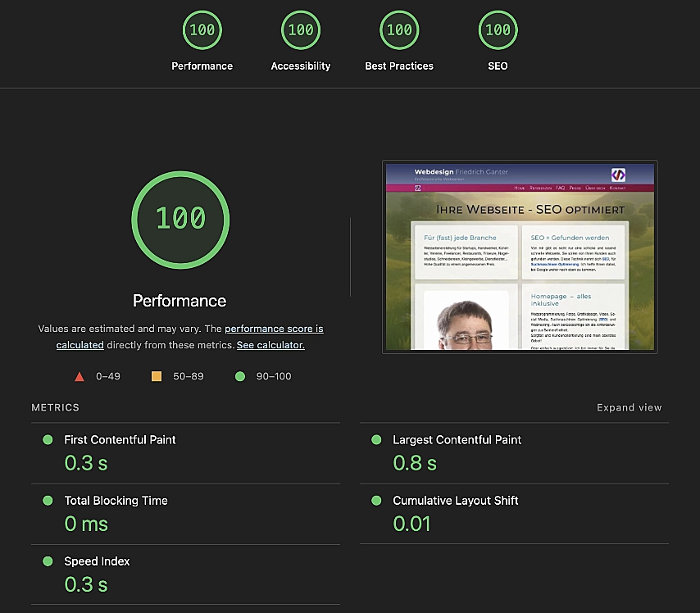The image size is (700, 613).
Task: Open the Total Blocking Time metric
Action: pos(116,501)
